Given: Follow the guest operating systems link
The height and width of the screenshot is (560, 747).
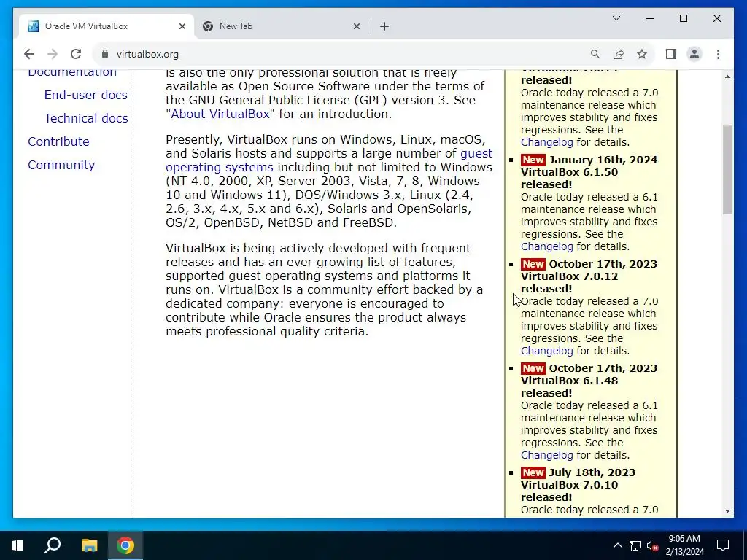Looking at the screenshot, I should click(329, 160).
